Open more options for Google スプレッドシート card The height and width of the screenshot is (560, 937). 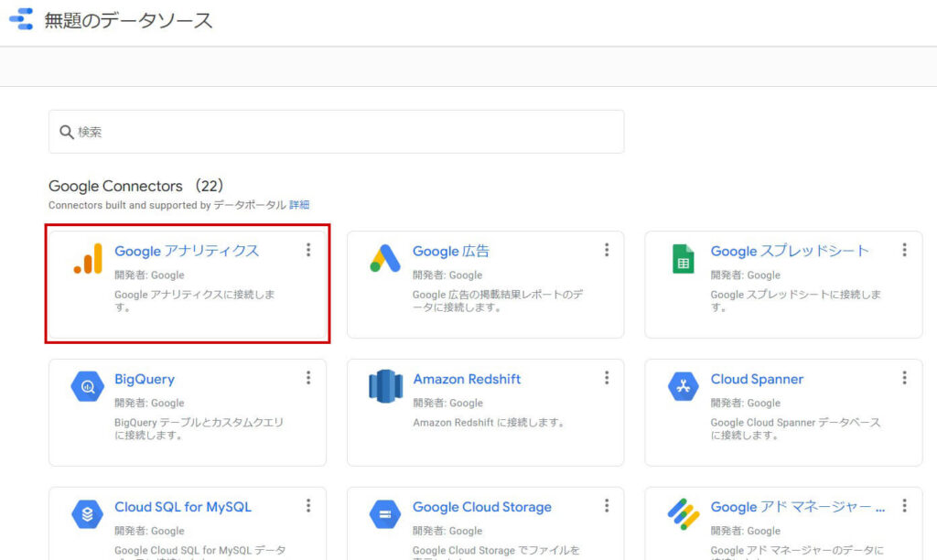(x=904, y=250)
